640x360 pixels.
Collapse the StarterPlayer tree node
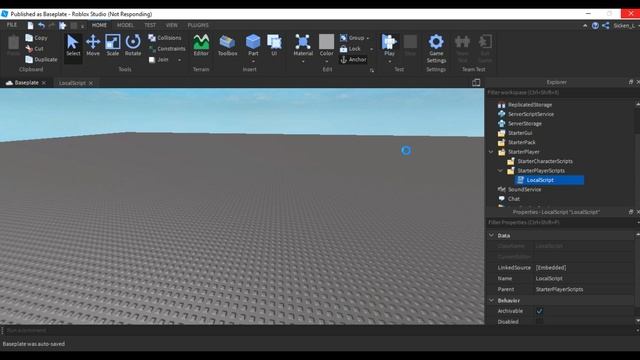pyautogui.click(x=491, y=152)
